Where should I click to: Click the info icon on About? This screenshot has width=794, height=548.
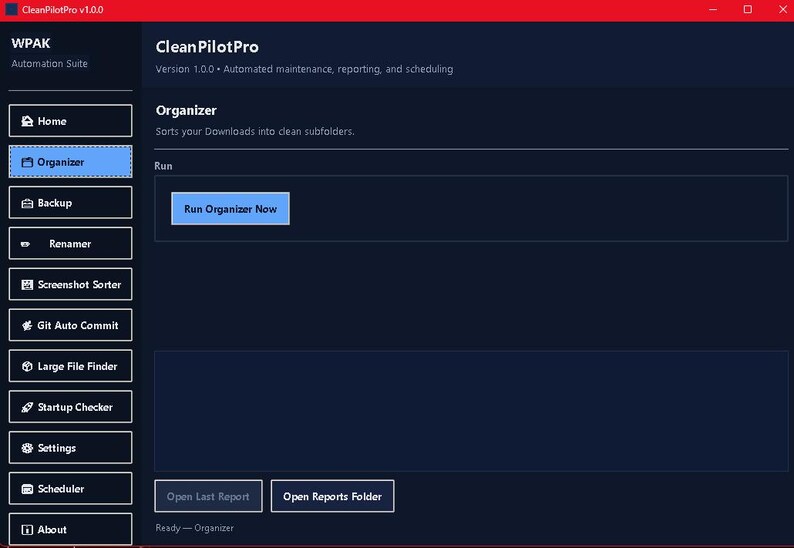click(x=27, y=530)
